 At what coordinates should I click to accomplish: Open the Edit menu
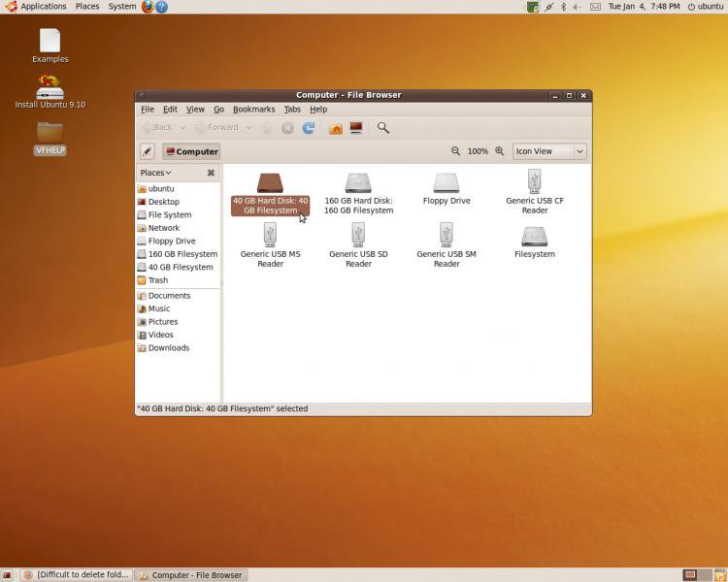(x=170, y=109)
